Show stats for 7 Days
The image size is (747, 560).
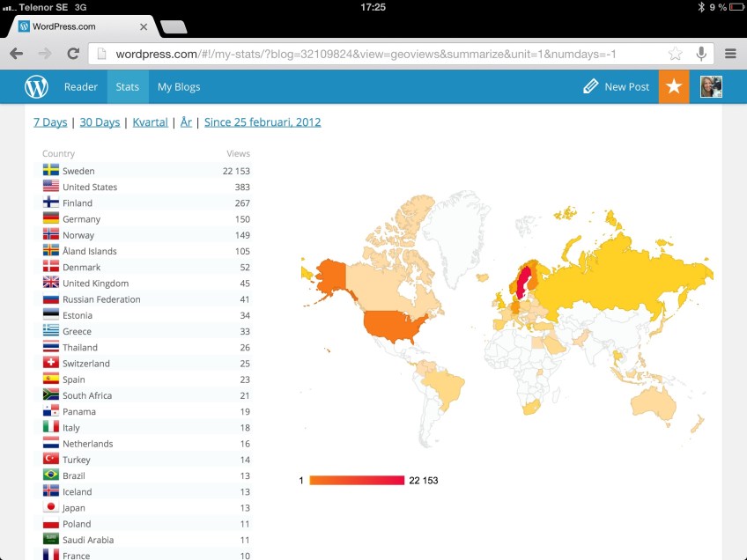pyautogui.click(x=49, y=122)
